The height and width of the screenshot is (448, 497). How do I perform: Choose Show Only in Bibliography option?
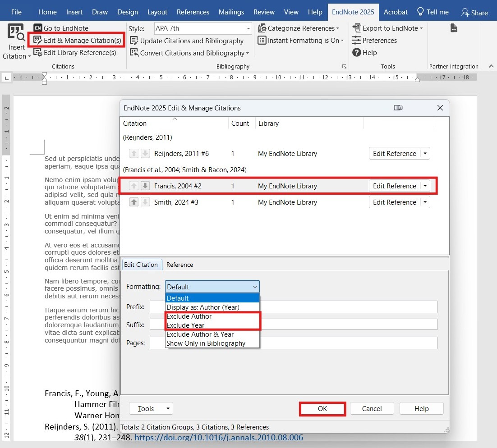[x=212, y=343]
